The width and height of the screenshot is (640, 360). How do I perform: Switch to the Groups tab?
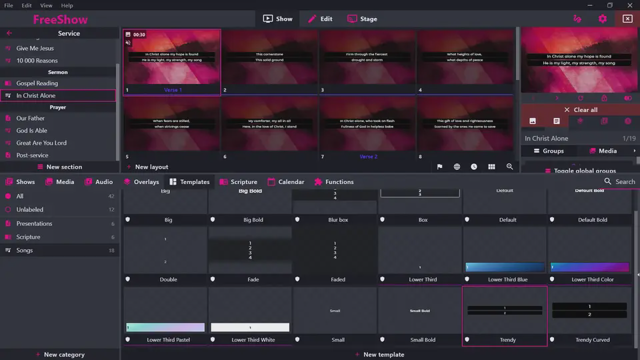549,151
